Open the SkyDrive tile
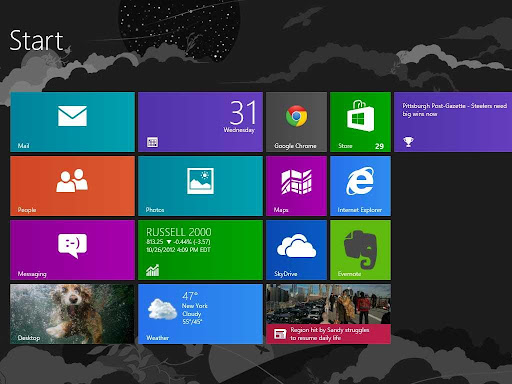Screen dimensions: 512x384 click(x=296, y=250)
